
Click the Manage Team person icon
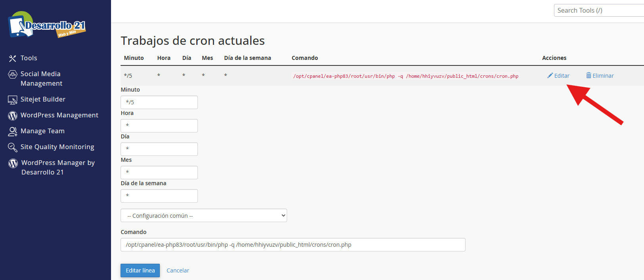(13, 131)
